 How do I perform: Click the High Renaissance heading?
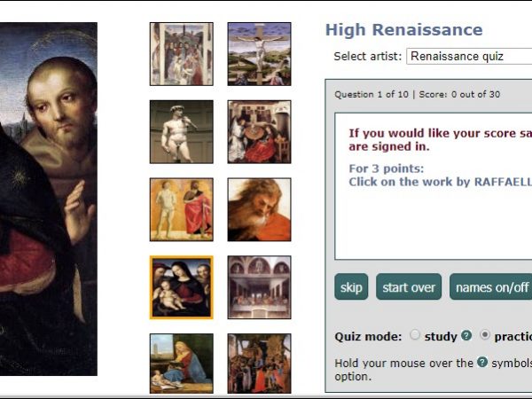click(x=403, y=30)
